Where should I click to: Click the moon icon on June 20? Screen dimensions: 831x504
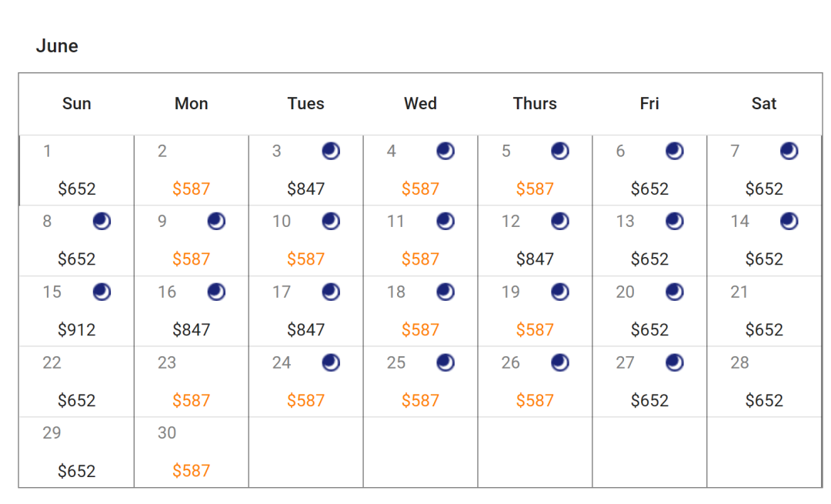pyautogui.click(x=674, y=292)
